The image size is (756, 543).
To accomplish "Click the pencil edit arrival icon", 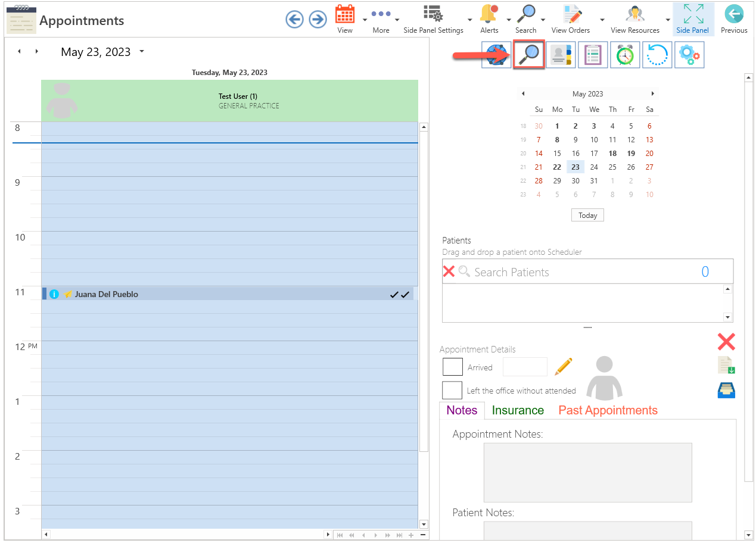I will [563, 367].
